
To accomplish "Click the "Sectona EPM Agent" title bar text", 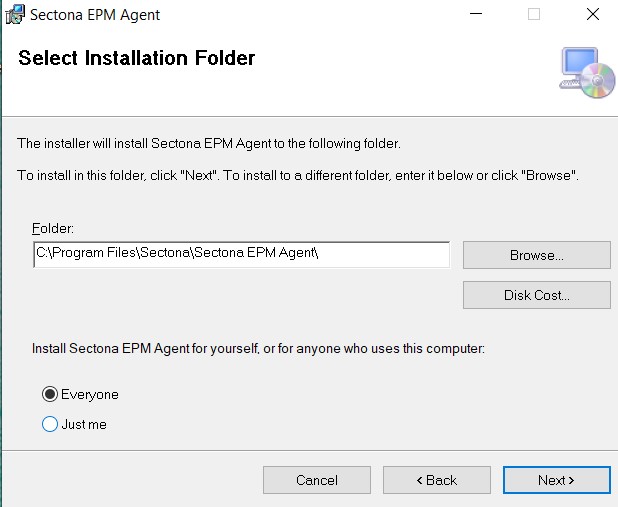I will tap(95, 15).
